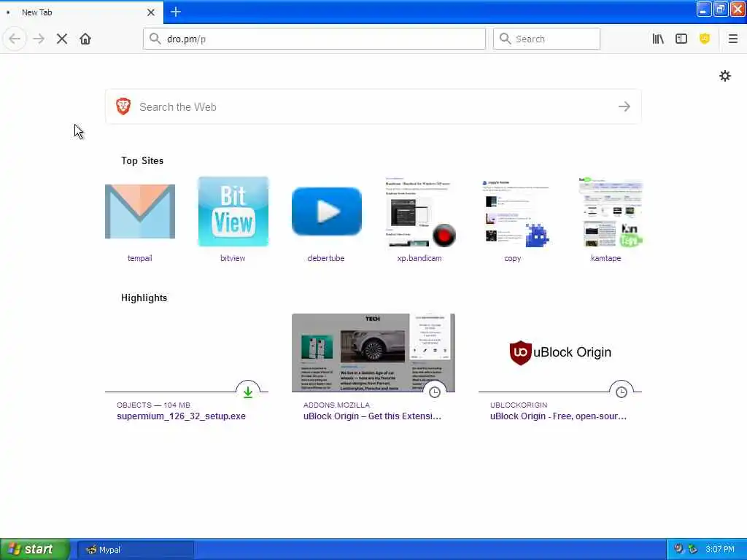The image size is (747, 560).
Task: Minimize the Mypal browser window
Action: coord(704,9)
